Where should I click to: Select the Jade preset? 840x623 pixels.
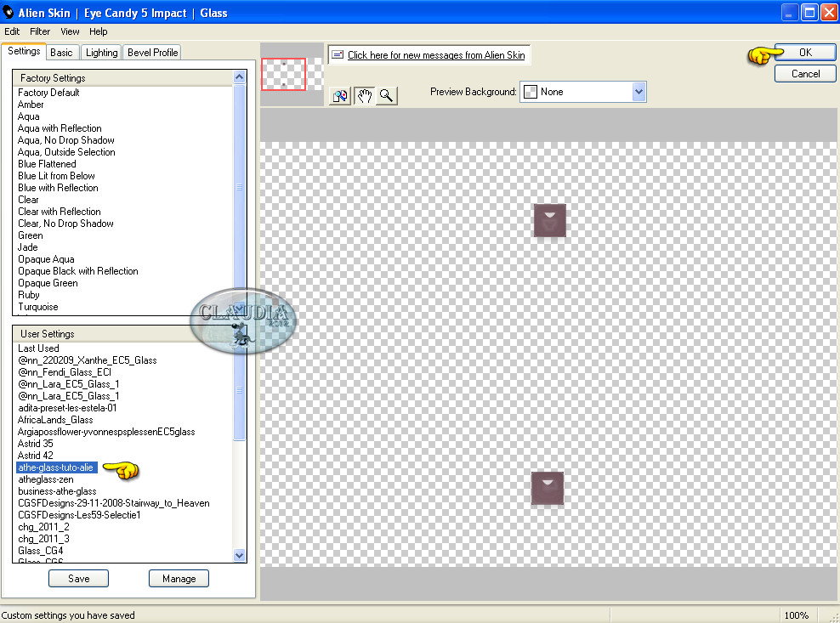(x=27, y=247)
